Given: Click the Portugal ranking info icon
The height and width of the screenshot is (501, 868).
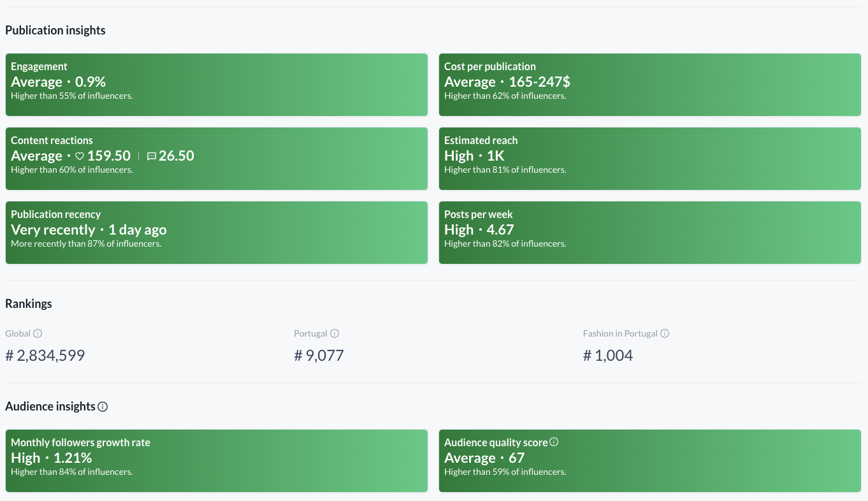Looking at the screenshot, I should click(335, 333).
